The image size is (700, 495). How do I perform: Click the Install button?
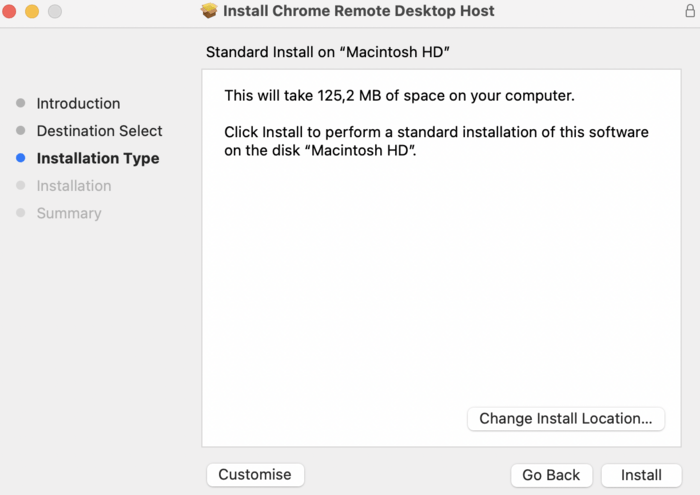[641, 475]
